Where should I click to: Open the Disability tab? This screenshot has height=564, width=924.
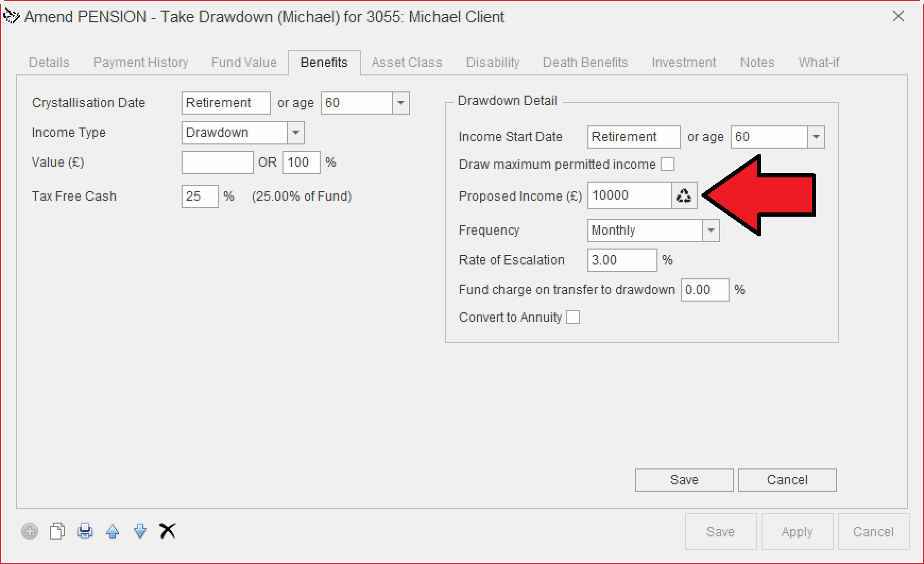tap(493, 63)
